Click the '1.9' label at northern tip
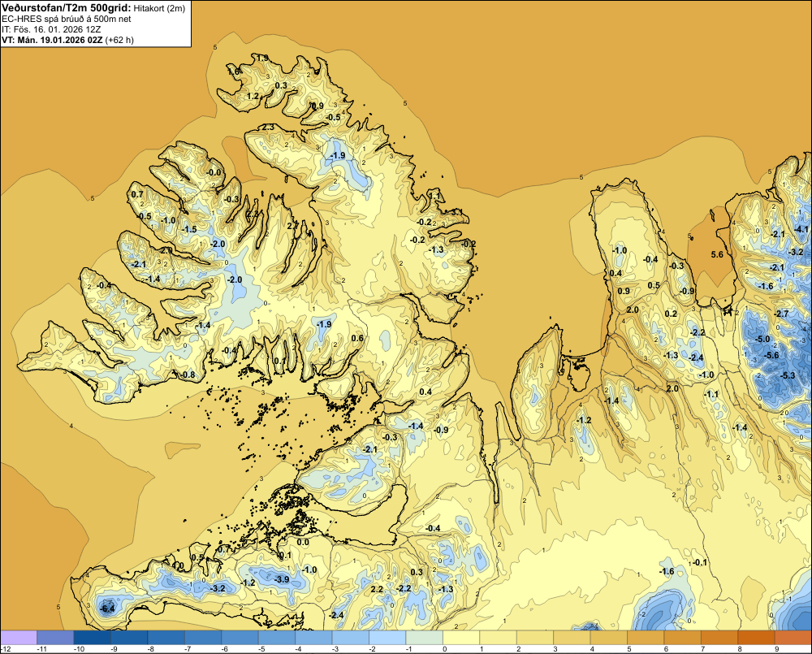Viewport: 812px width, 654px height. coord(262,58)
